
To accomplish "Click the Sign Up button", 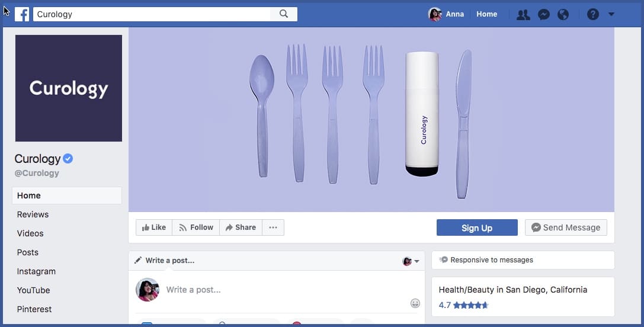I will pyautogui.click(x=477, y=227).
